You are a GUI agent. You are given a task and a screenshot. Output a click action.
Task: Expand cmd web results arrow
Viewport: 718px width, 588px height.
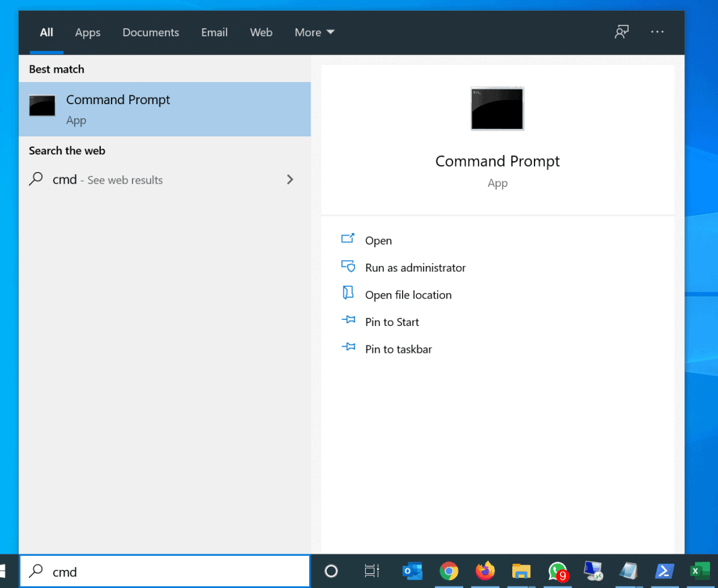tap(290, 179)
